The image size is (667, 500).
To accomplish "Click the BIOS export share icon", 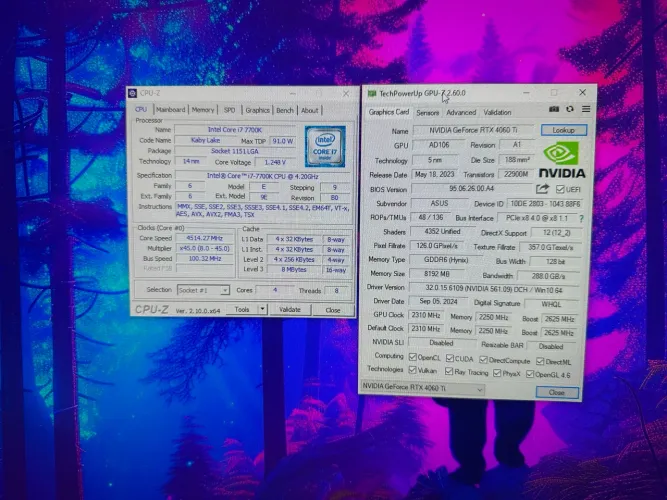I will (x=542, y=189).
